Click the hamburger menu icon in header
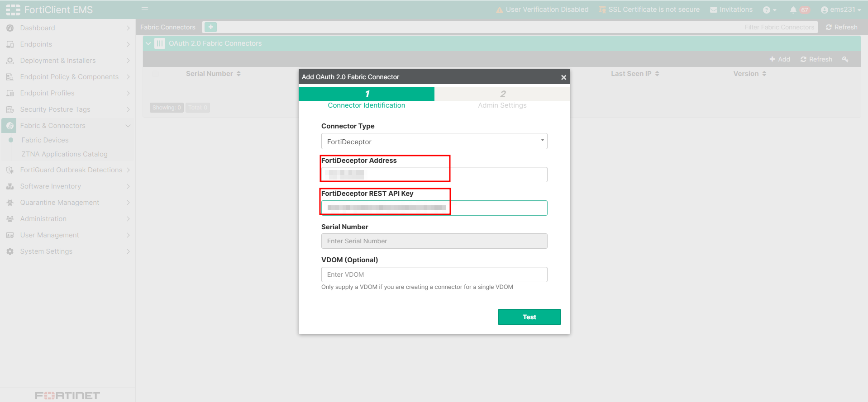The height and width of the screenshot is (402, 868). [145, 9]
